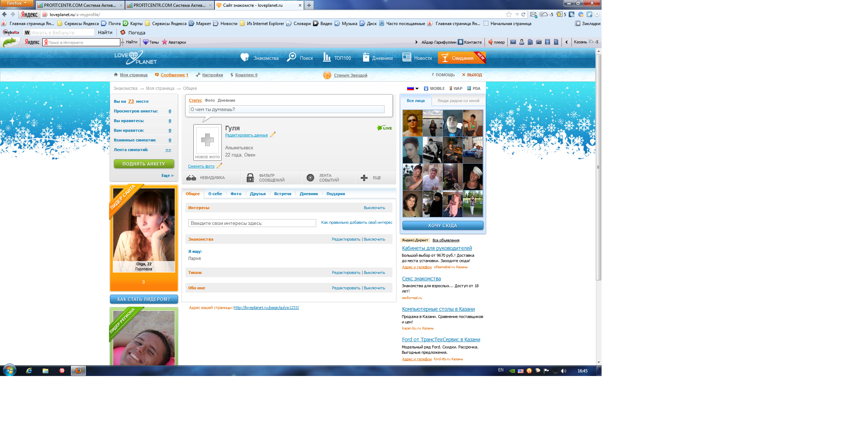This screenshot has height=434, width=868.
Task: Open Настройки link
Action: click(212, 75)
